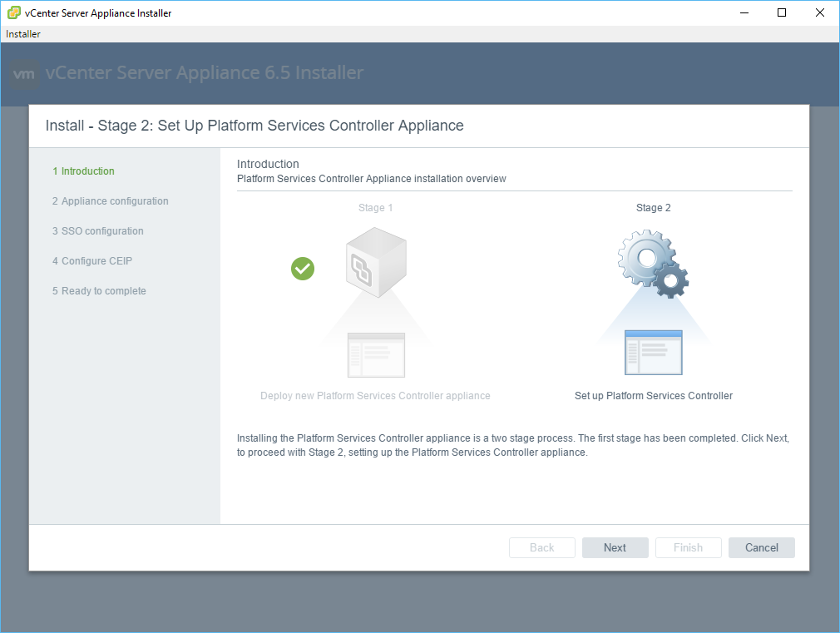The width and height of the screenshot is (840, 633).
Task: Maximize the installer window
Action: pyautogui.click(x=782, y=12)
